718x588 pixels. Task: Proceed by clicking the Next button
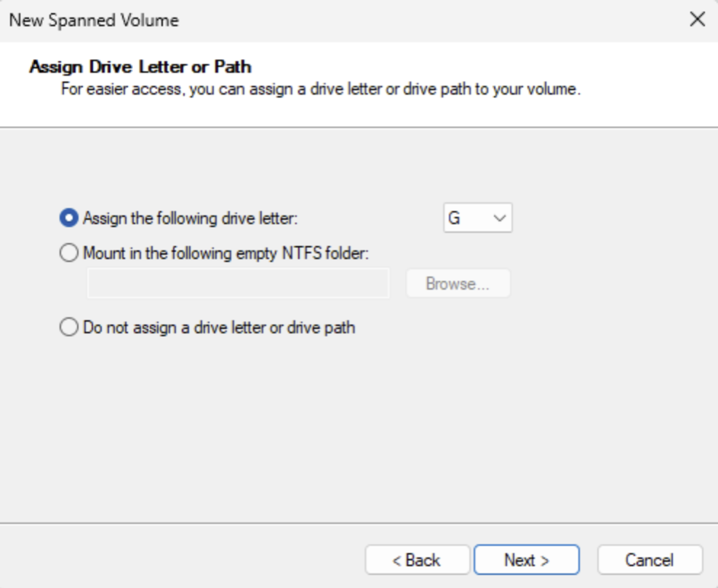pos(526,560)
